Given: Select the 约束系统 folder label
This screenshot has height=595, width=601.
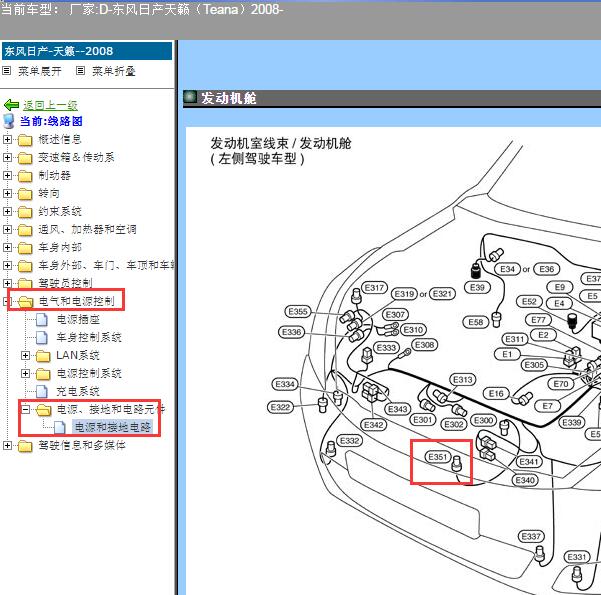Looking at the screenshot, I should coord(60,211).
